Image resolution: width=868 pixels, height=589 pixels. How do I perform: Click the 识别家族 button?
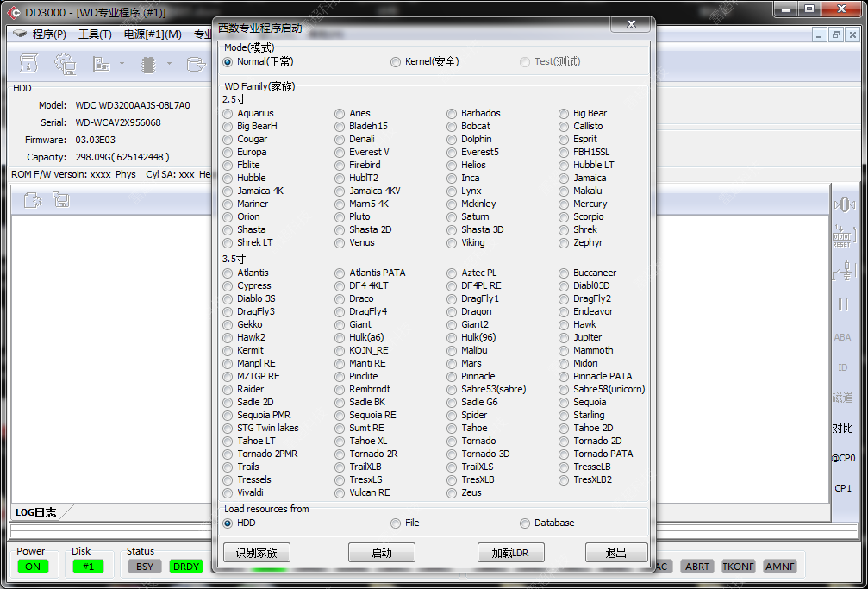[x=256, y=553]
